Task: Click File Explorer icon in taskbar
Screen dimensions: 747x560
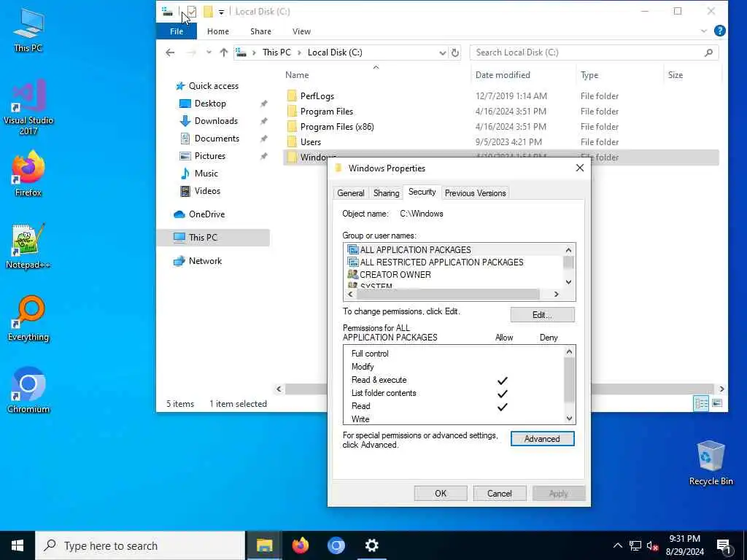Action: tap(264, 545)
